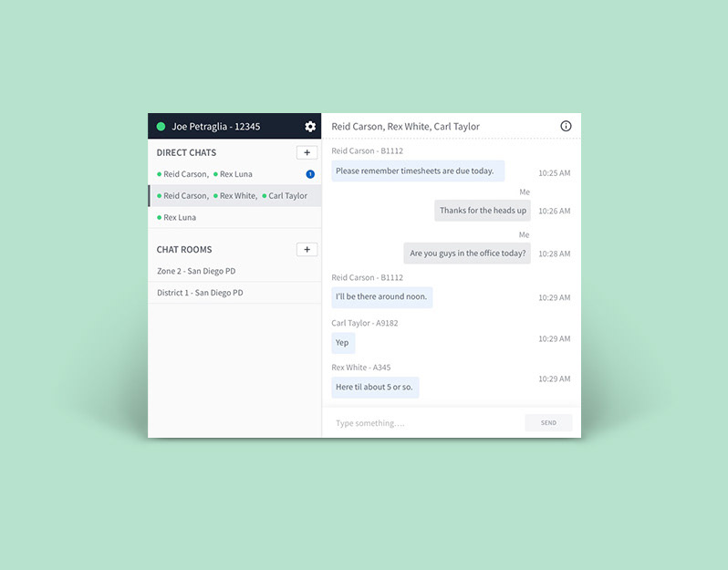Viewport: 728px width, 570px height.
Task: Click the timesheets are due today message
Action: [418, 171]
